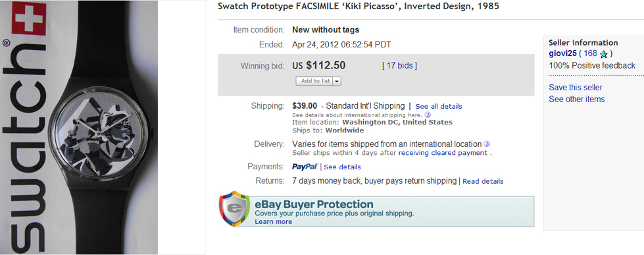Open the Add to list dropdown arrow
This screenshot has width=644, height=255.
pos(337,81)
